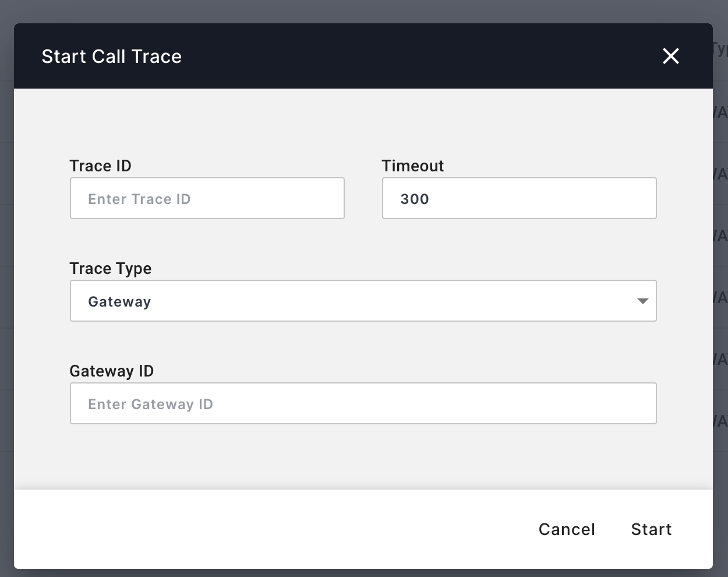
Task: Cancel the call trace setup
Action: click(x=566, y=529)
